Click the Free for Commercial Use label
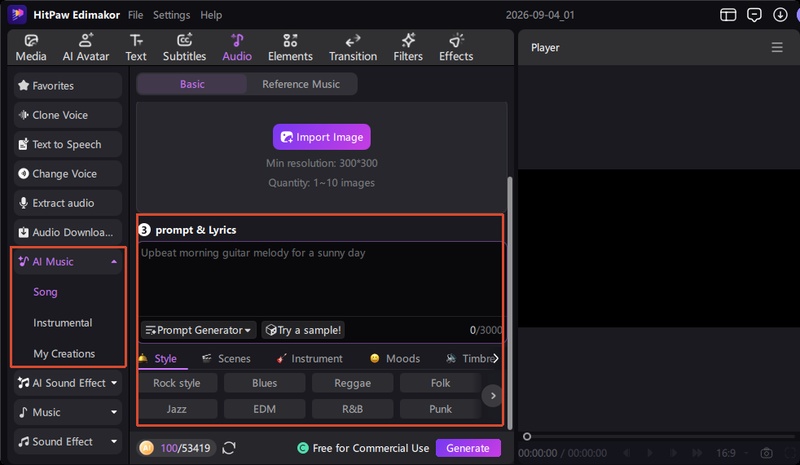Screen dimensions: 800x465 pyautogui.click(x=371, y=448)
